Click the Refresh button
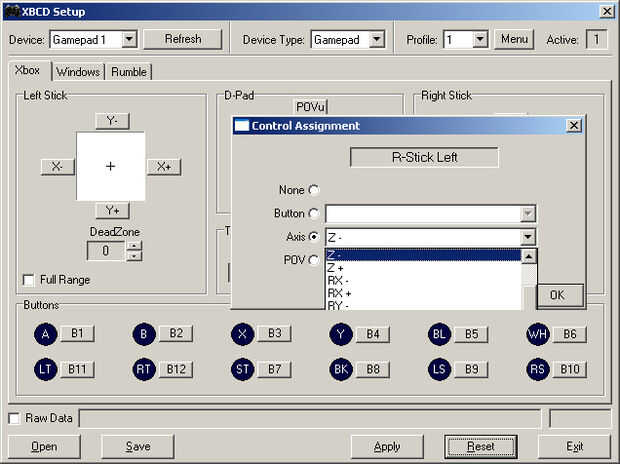Image resolution: width=620 pixels, height=464 pixels. tap(183, 39)
